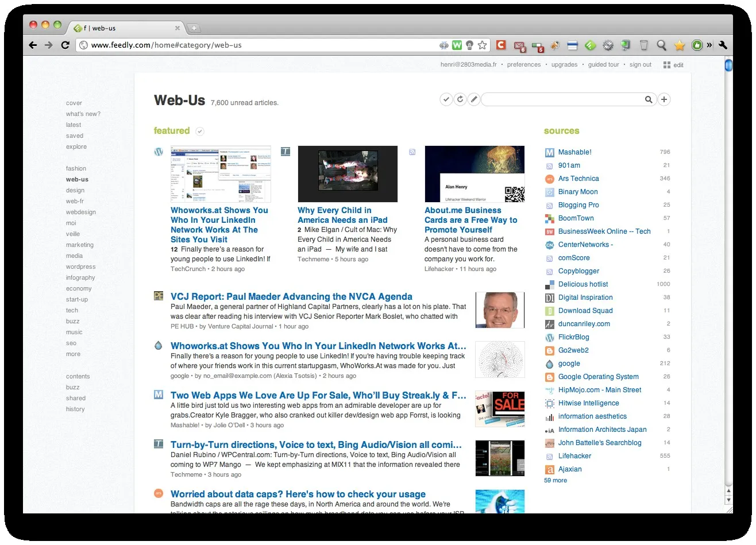
Task: Open the red mail extension icon in toolbar
Action: tap(519, 45)
